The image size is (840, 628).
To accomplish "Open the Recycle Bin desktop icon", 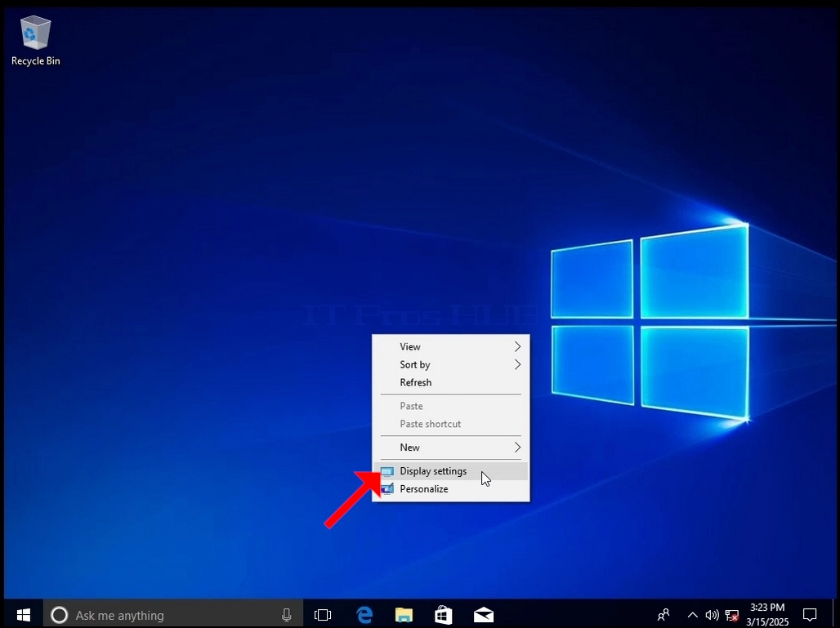I will [35, 41].
